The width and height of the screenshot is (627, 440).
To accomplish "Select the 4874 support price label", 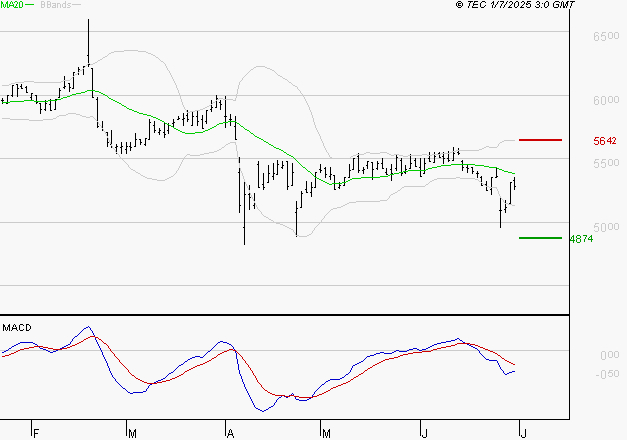I will [x=579, y=239].
